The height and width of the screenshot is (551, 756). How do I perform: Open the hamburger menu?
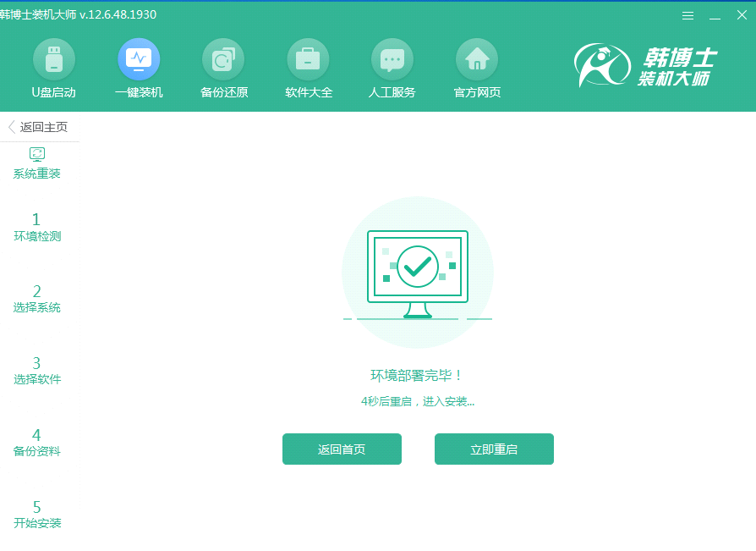point(688,14)
